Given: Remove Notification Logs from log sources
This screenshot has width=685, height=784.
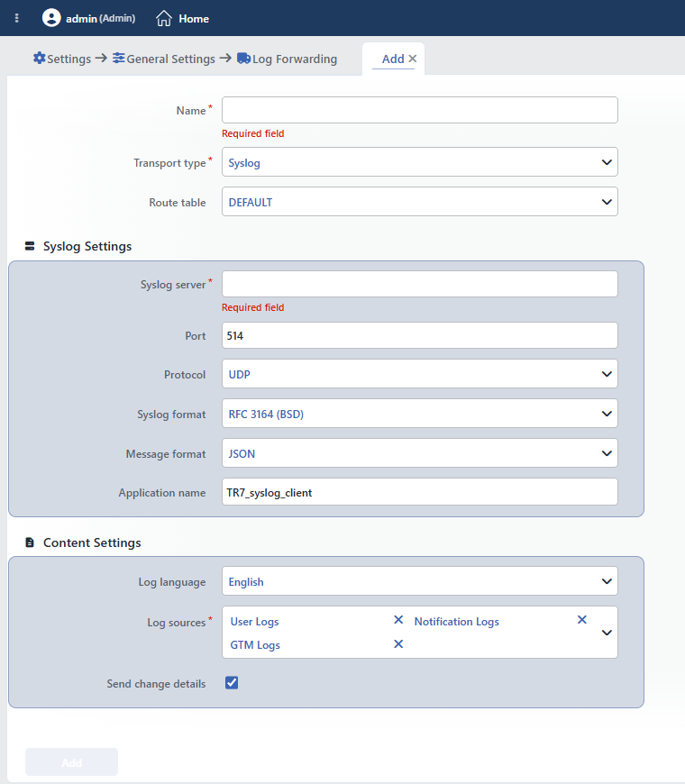Looking at the screenshot, I should coord(582,620).
